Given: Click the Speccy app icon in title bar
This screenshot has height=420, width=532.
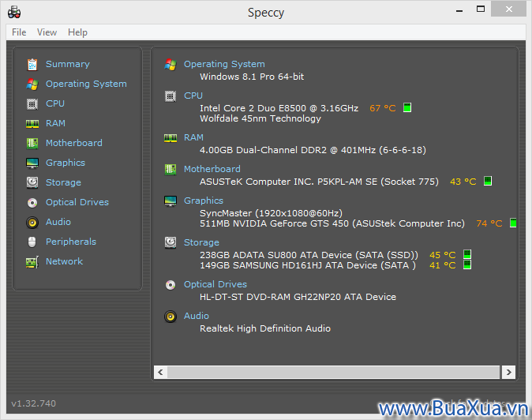Looking at the screenshot, I should 14,13.
